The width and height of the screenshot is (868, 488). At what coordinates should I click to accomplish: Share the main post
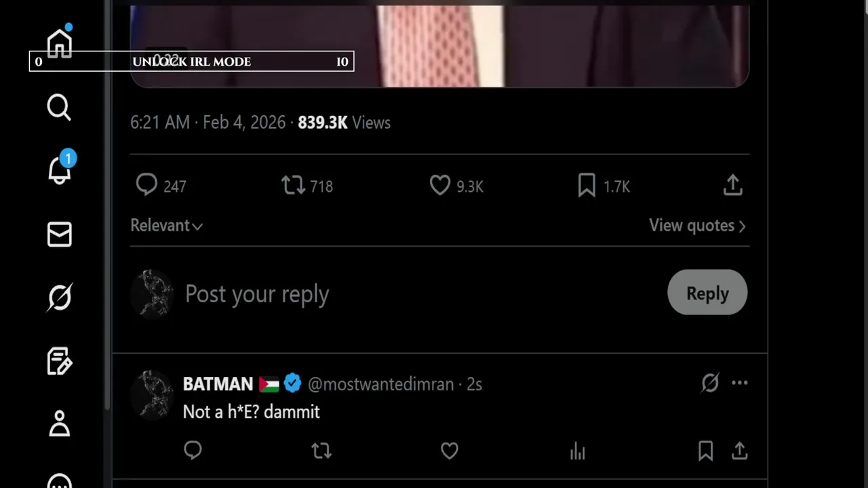pos(732,185)
